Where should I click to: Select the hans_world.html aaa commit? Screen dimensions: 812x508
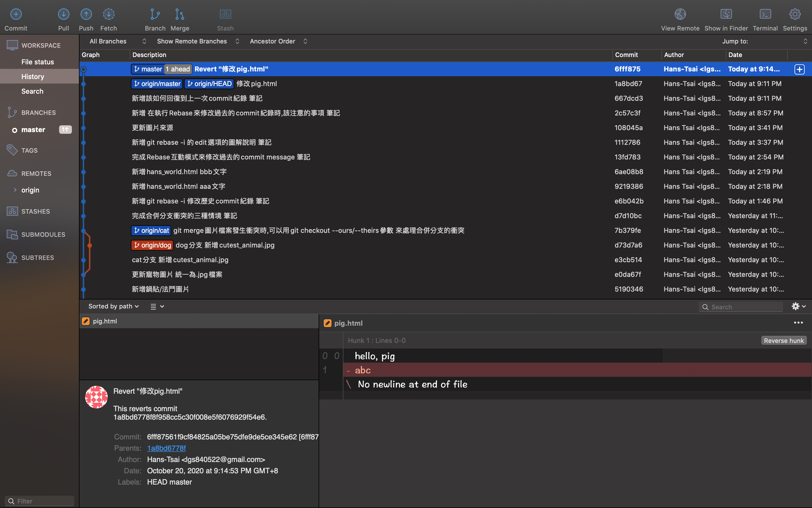point(445,187)
